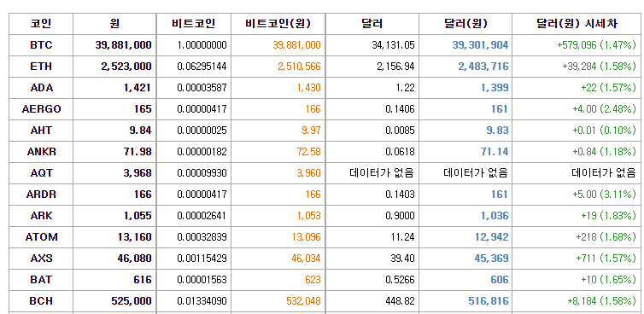The height and width of the screenshot is (314, 644).
Task: Select the BAT coin cell
Action: [x=41, y=280]
